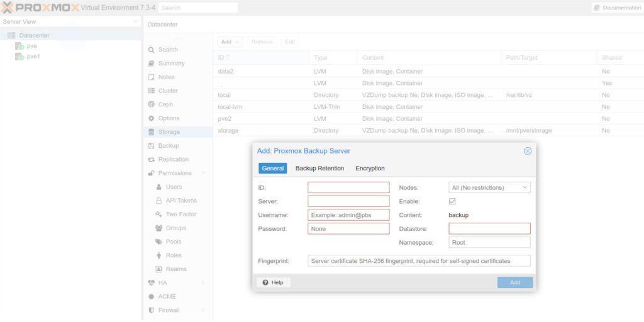Open the Documentation button
Image resolution: width=644 pixels, height=322 pixels.
(618, 8)
